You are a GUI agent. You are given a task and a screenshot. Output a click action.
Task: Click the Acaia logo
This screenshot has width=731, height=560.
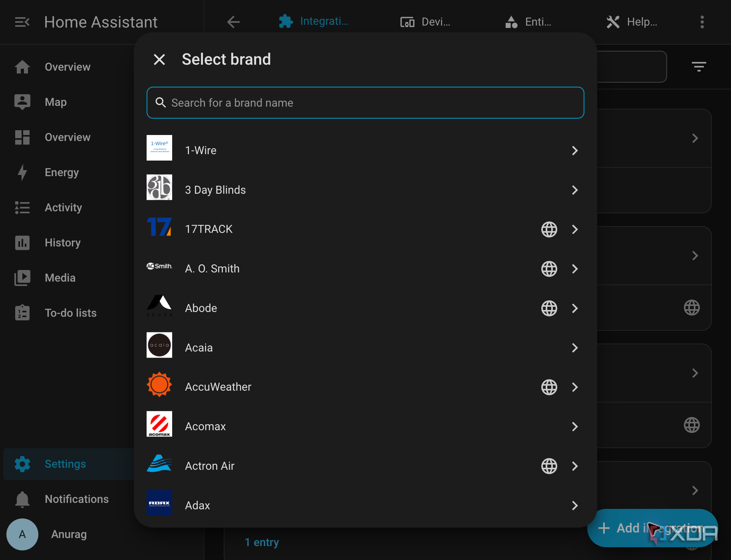[x=159, y=345]
